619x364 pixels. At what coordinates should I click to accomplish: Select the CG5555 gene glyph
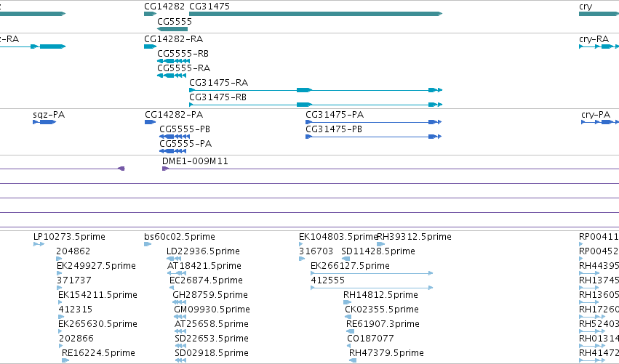tap(172, 29)
